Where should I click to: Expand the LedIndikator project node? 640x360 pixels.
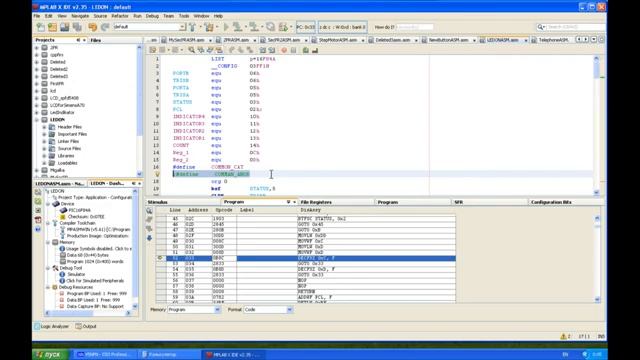coord(37,113)
